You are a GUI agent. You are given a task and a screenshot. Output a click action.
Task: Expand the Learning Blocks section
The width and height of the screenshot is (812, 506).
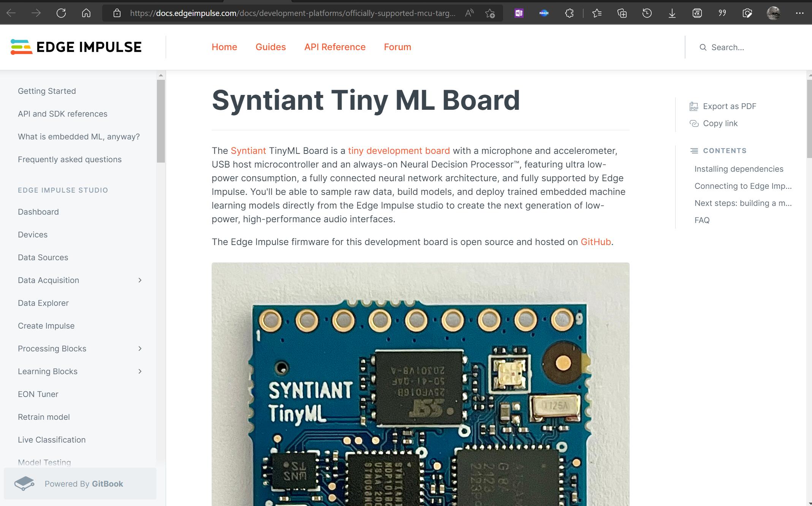pos(140,372)
